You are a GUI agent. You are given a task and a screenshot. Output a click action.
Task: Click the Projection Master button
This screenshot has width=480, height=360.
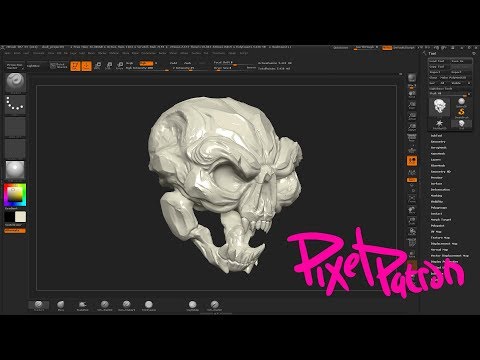pyautogui.click(x=15, y=66)
